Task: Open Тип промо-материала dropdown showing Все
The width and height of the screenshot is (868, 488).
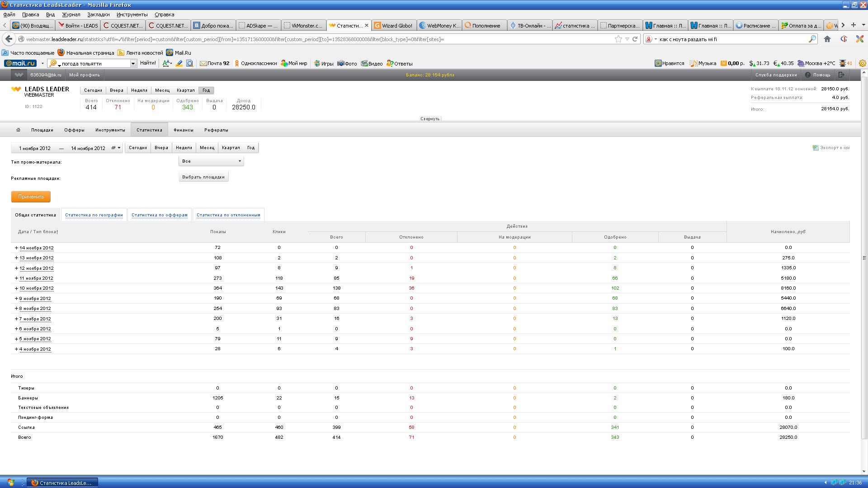Action: click(211, 161)
